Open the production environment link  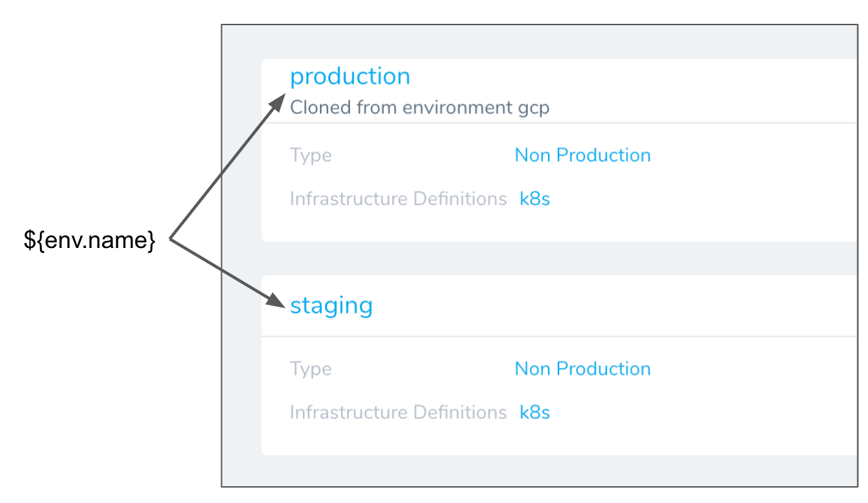[350, 76]
